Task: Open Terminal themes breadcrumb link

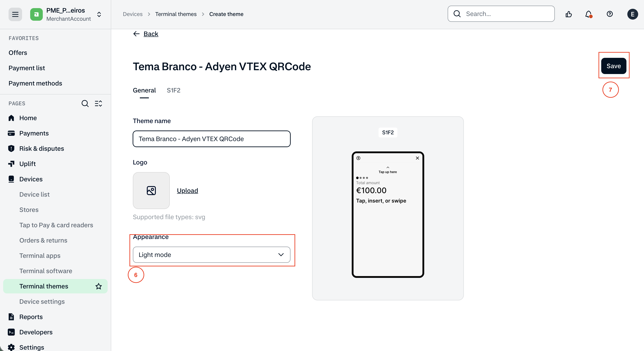Action: point(176,14)
